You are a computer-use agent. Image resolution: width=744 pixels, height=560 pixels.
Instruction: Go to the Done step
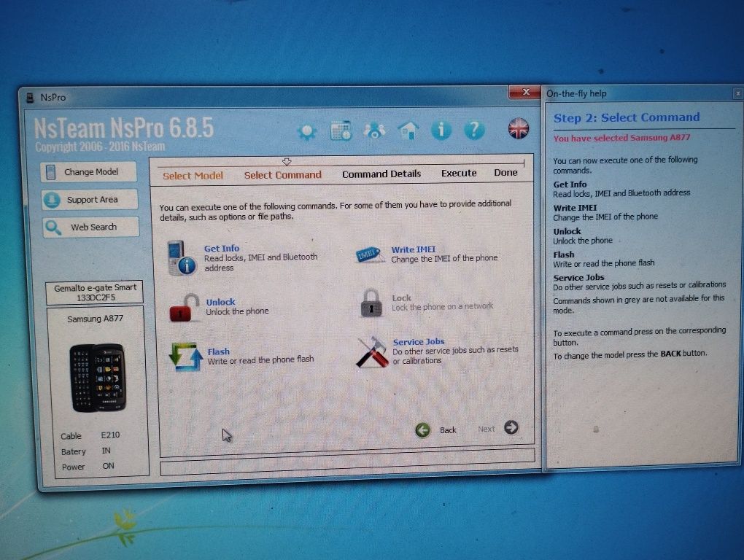click(x=505, y=173)
